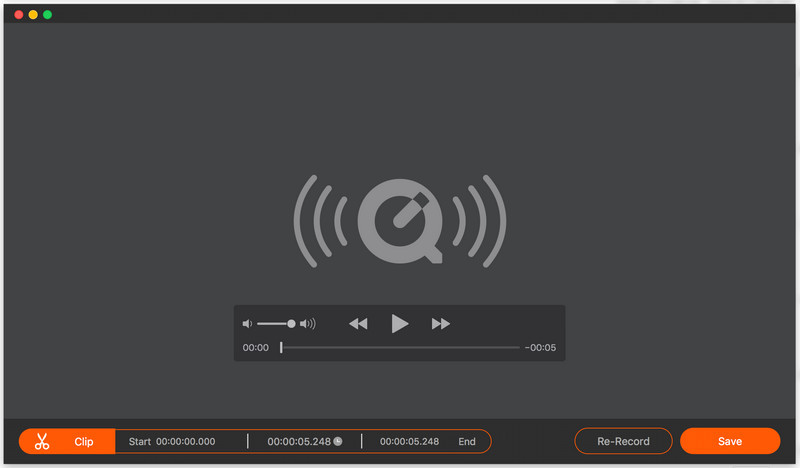Click the volume slider knob

pyautogui.click(x=291, y=324)
